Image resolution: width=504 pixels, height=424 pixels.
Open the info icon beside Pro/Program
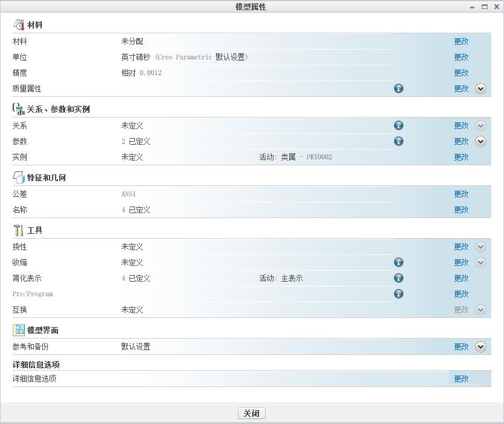pyautogui.click(x=398, y=294)
